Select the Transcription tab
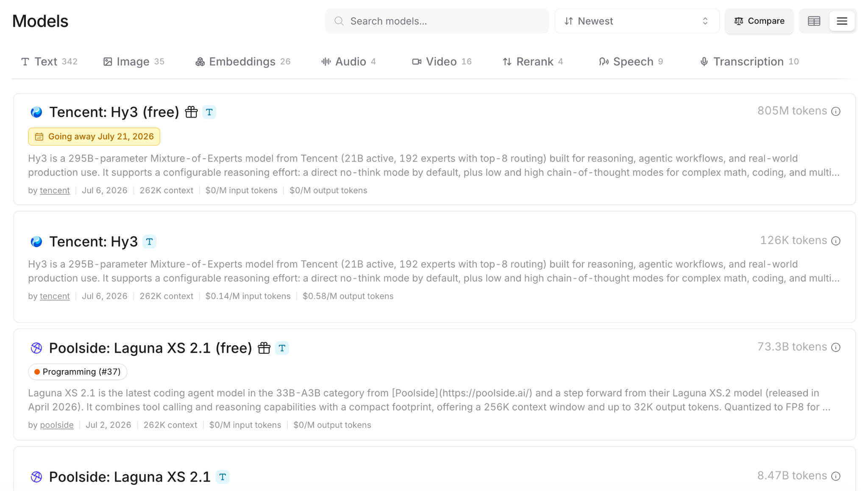Screen dimensions: 868x491 coord(749,61)
